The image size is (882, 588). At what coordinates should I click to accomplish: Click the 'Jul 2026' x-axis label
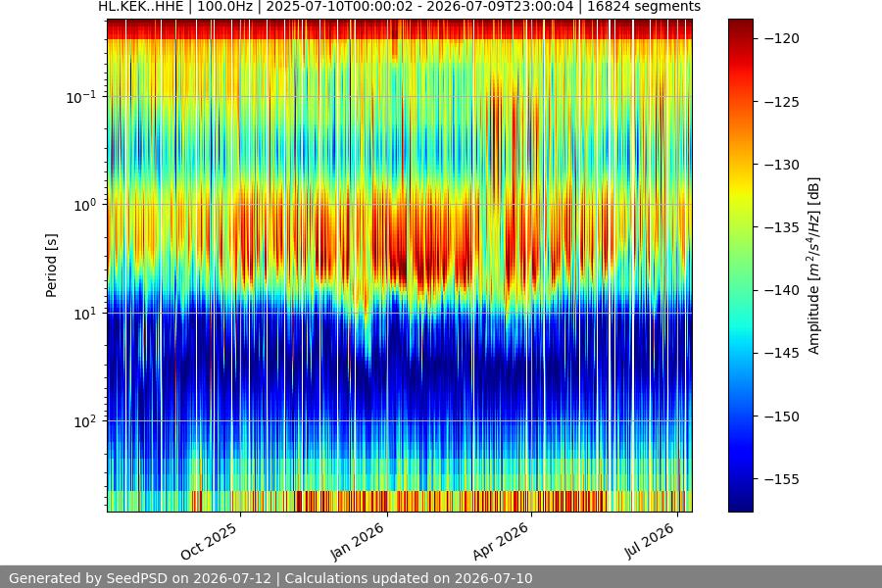pos(649,541)
